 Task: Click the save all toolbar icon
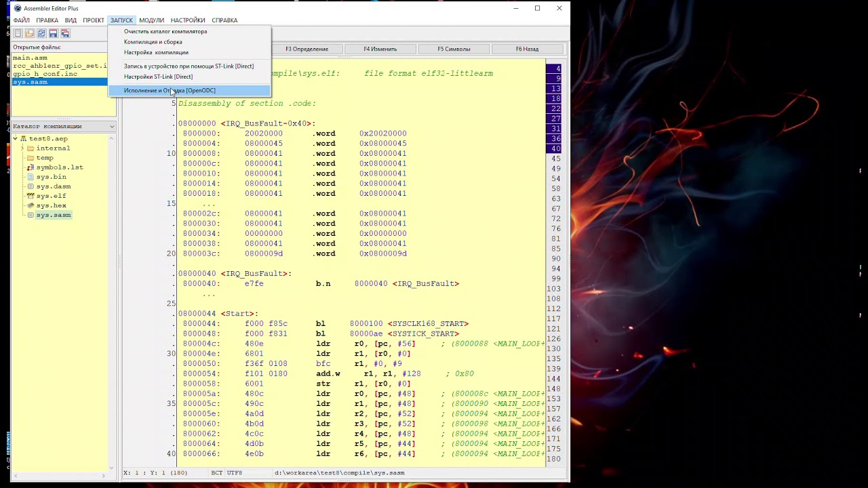point(65,33)
